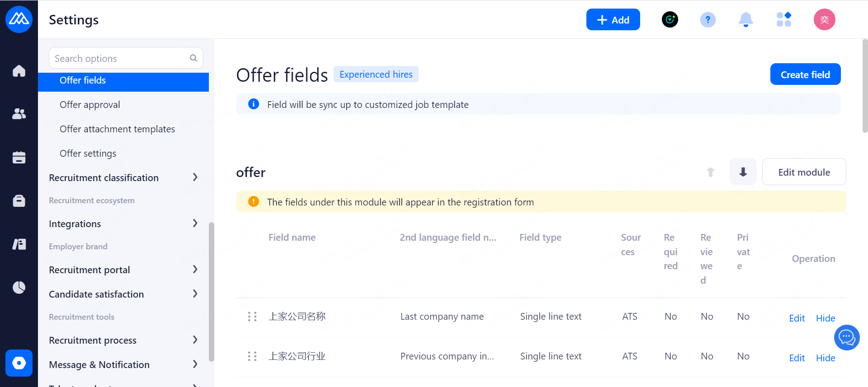868x387 pixels.
Task: Open the apps grid icon in header
Action: 783,20
